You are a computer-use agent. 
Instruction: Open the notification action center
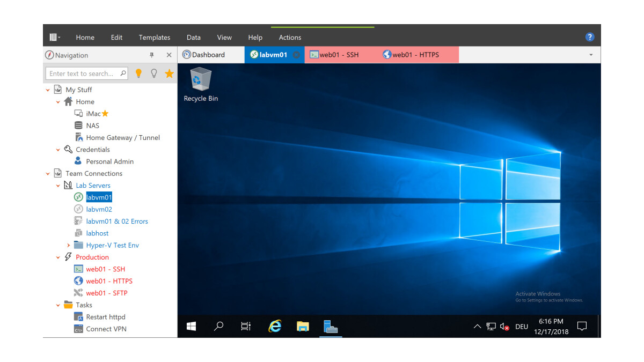pyautogui.click(x=582, y=326)
